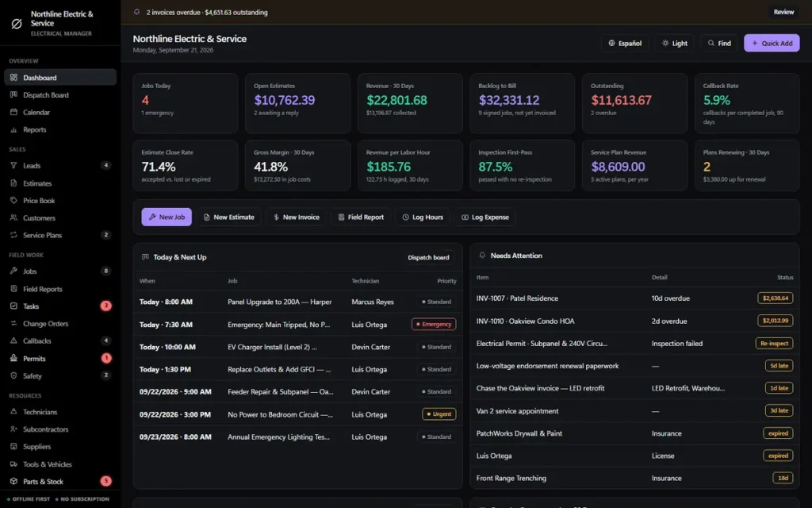Screen dimensions: 812x508
Task: Click the Needs Attention bell icon
Action: click(x=482, y=256)
